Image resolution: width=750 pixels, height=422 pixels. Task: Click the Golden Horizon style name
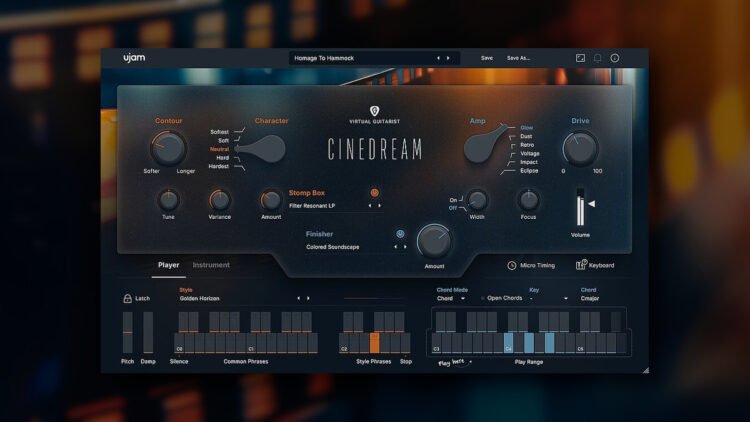point(199,299)
